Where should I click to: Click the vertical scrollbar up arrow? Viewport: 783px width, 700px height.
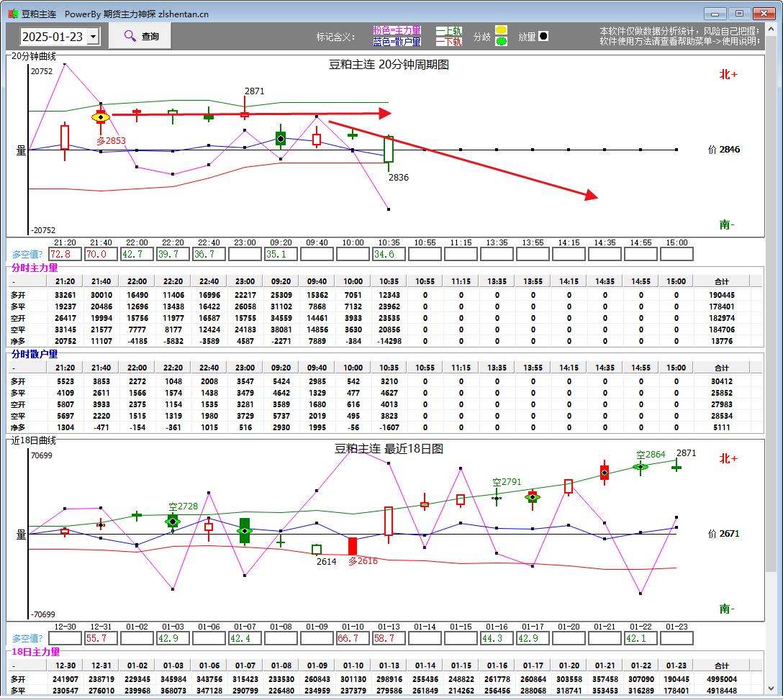[x=771, y=29]
